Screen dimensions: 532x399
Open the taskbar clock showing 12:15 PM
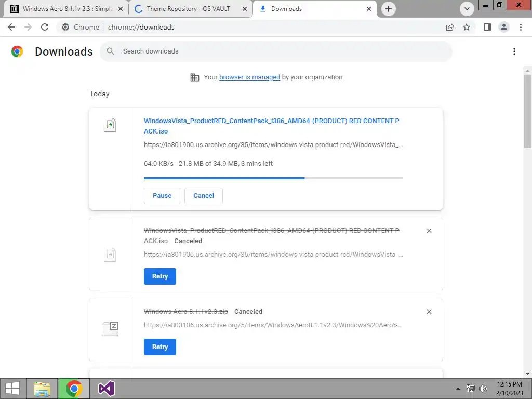(509, 389)
